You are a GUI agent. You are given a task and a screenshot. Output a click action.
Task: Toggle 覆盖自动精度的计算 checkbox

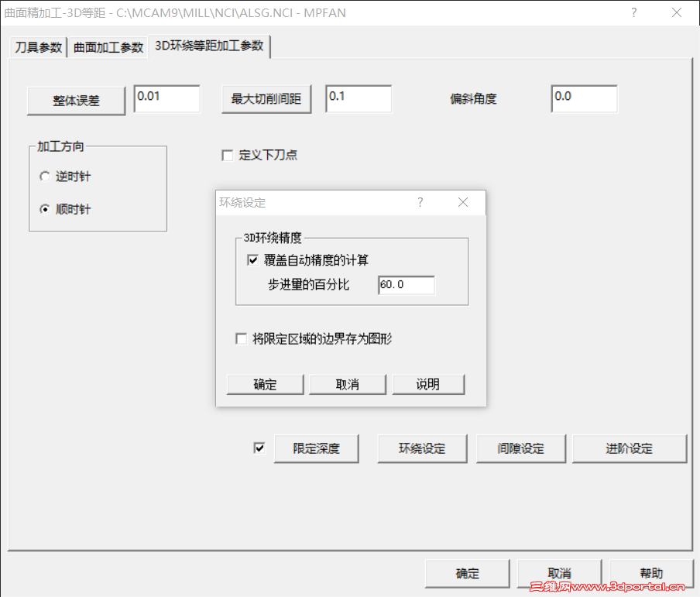(x=252, y=260)
